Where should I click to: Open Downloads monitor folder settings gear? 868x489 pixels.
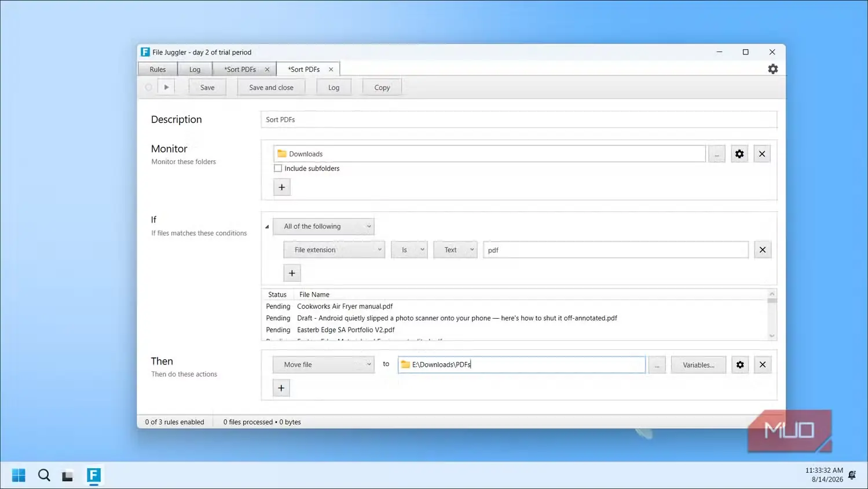click(739, 154)
